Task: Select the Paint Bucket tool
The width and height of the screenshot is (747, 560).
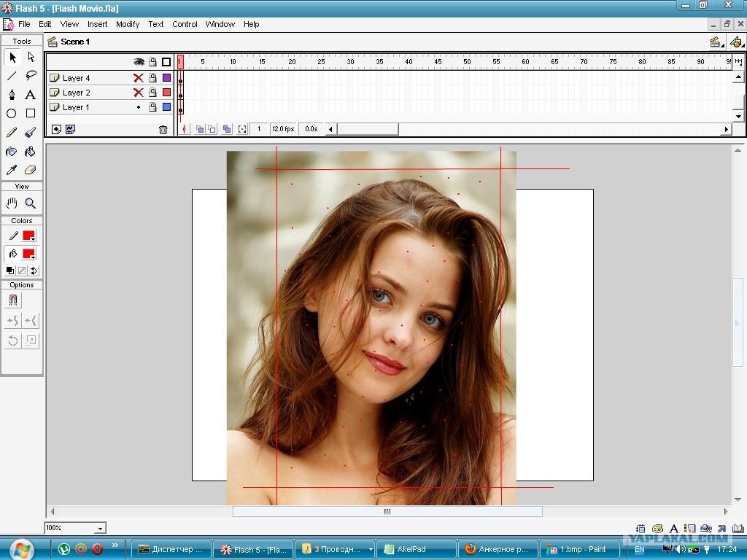Action: [x=31, y=152]
